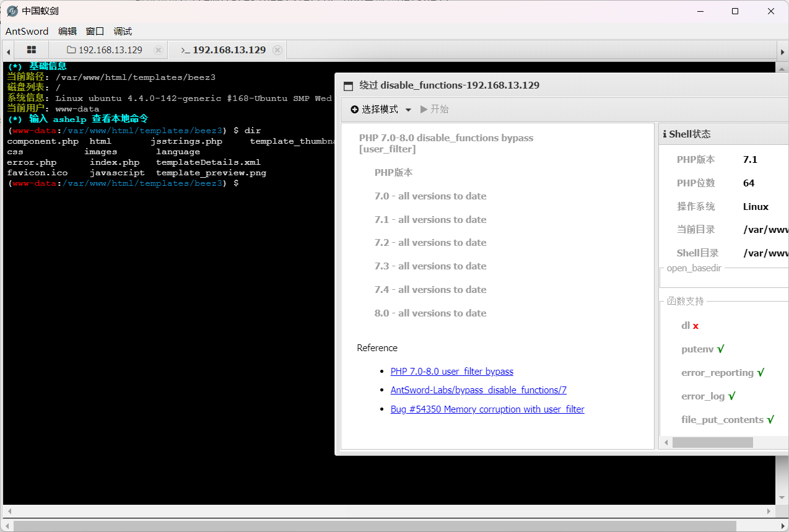Open the AntSword menu
The image size is (789, 532).
[x=27, y=32]
